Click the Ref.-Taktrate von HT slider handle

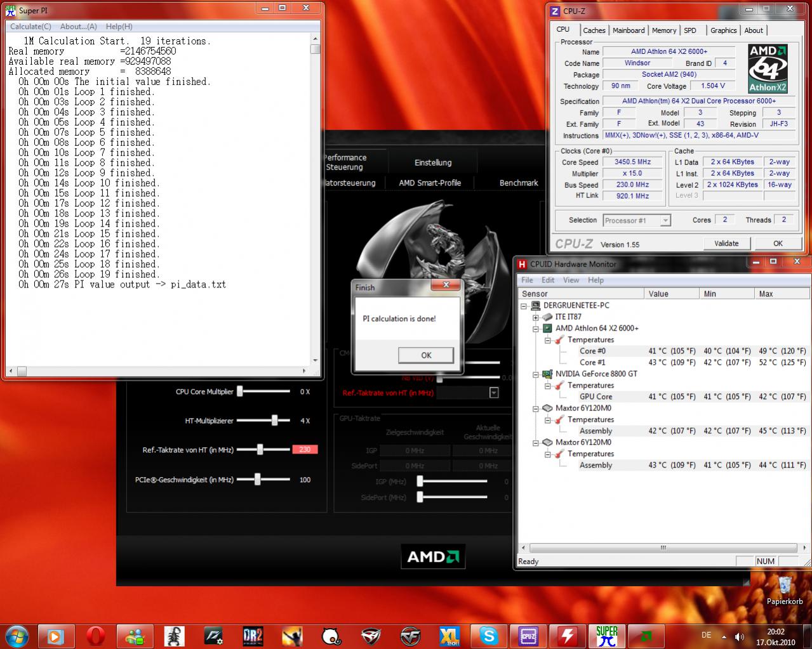click(260, 449)
